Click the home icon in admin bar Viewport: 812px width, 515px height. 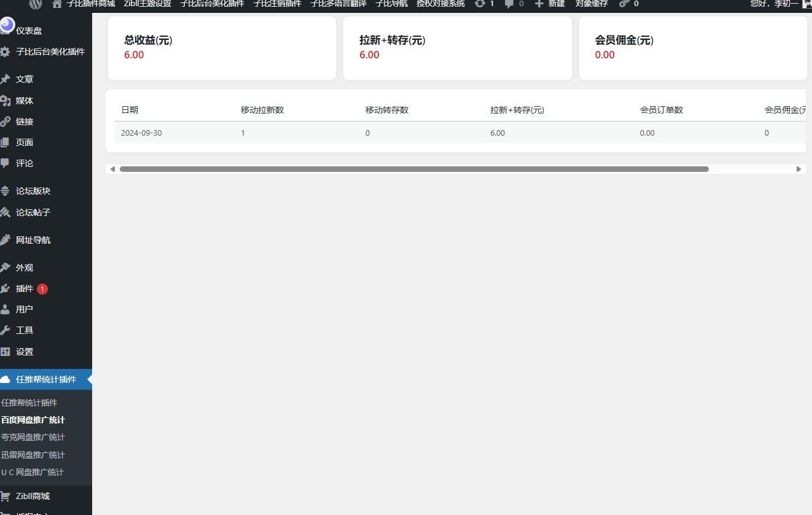tap(57, 4)
